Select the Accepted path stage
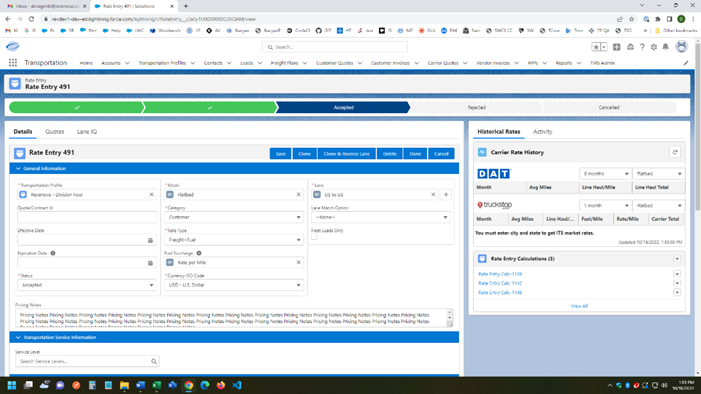This screenshot has height=394, width=701. (x=343, y=108)
